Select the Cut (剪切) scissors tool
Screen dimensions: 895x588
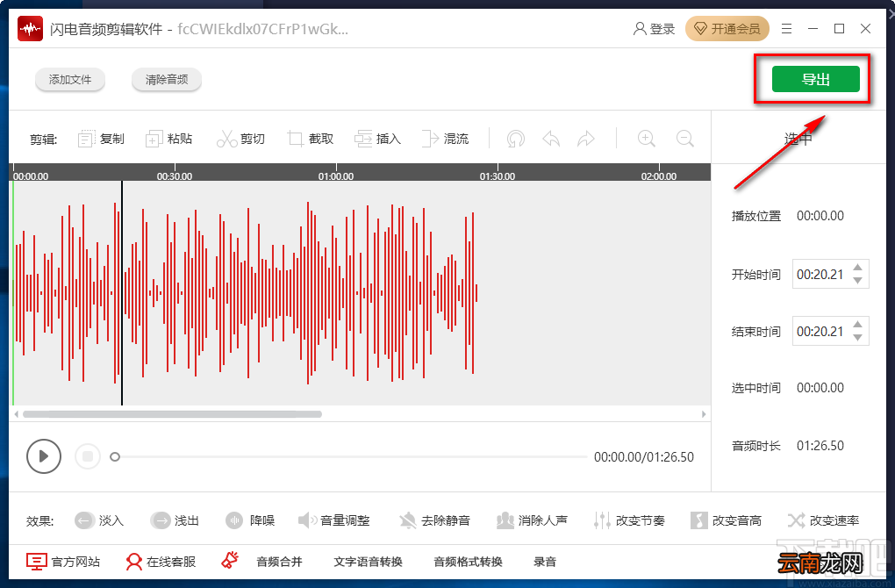click(241, 139)
